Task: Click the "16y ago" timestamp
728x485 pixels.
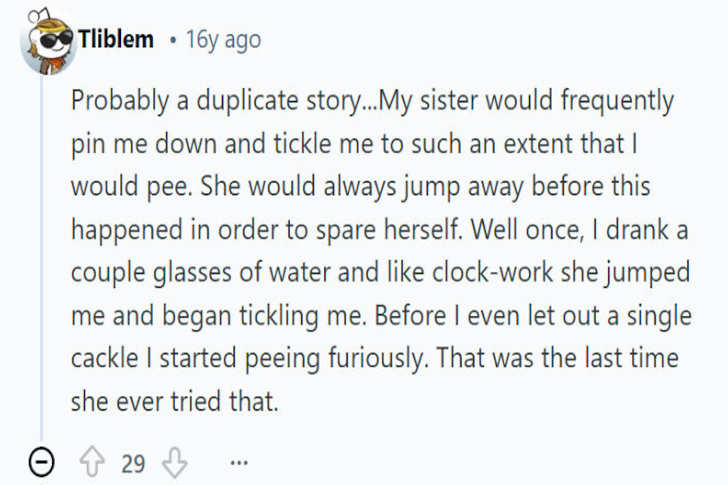Action: pyautogui.click(x=223, y=40)
